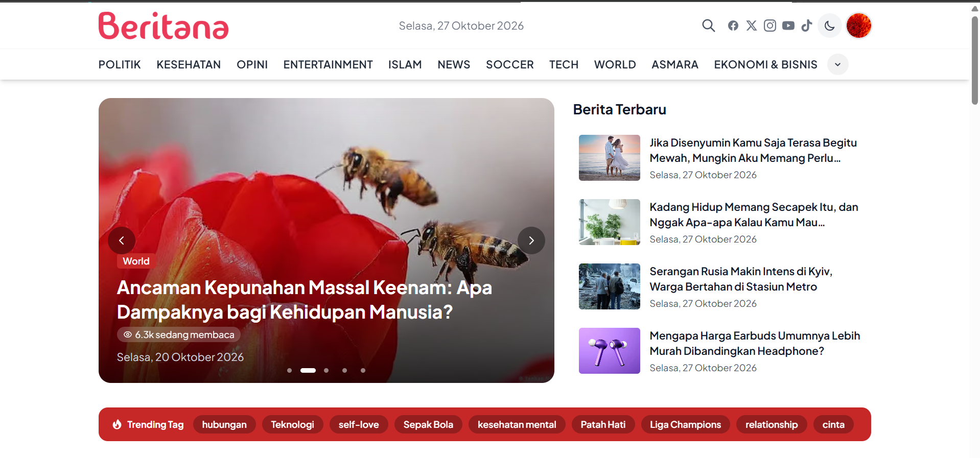Open the ENTERTAINMENT menu item

coord(328,65)
